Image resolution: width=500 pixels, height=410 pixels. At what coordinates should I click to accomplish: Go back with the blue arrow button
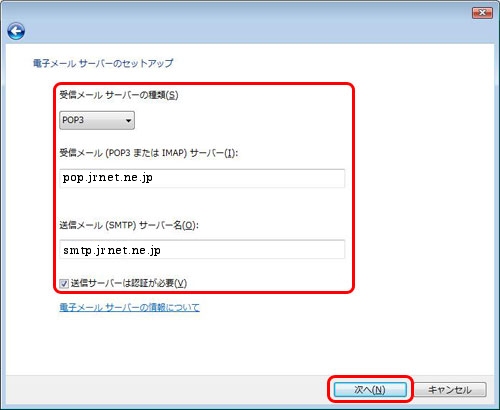pos(16,32)
